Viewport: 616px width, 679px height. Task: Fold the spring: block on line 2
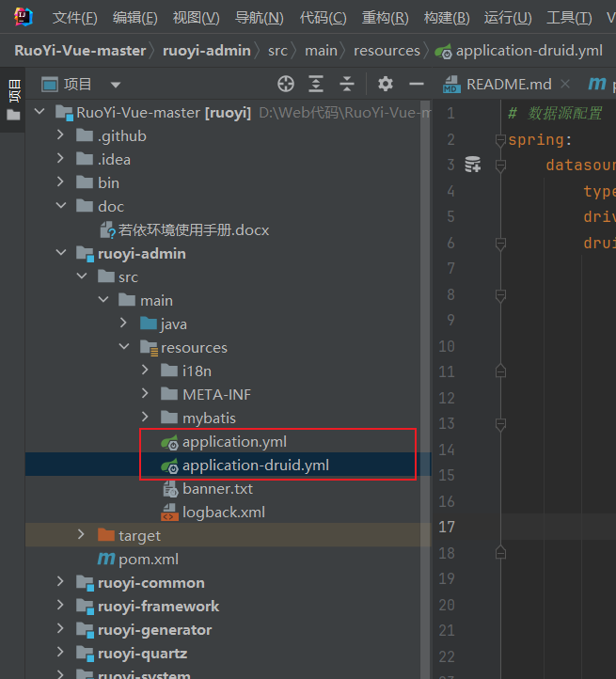(500, 140)
